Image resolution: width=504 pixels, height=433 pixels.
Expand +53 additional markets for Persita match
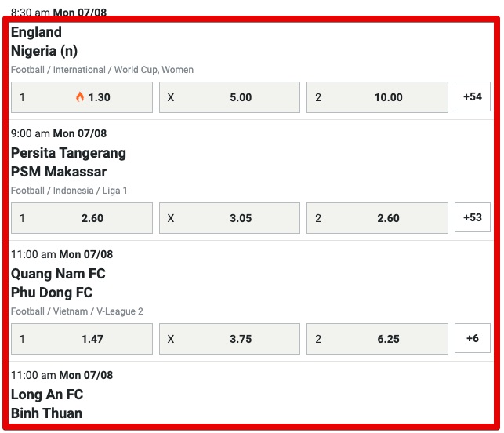473,217
